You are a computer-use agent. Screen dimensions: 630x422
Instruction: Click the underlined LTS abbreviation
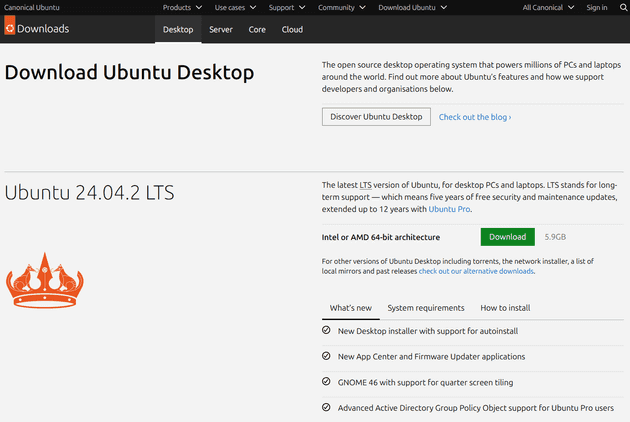click(x=365, y=185)
